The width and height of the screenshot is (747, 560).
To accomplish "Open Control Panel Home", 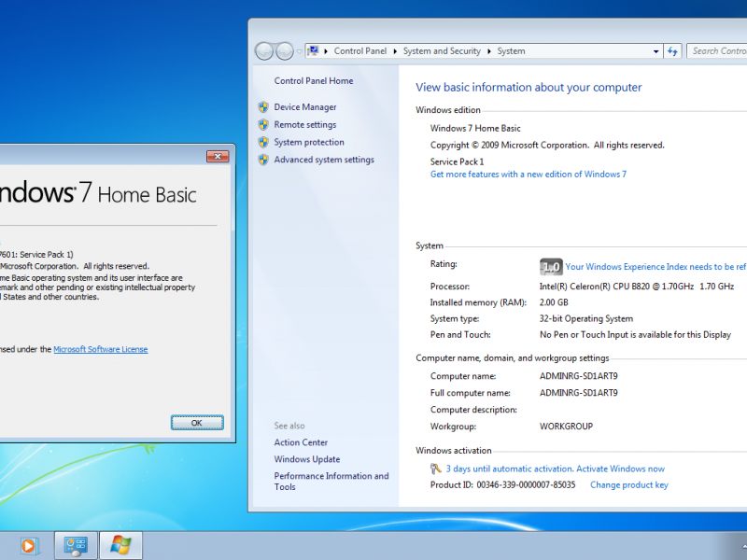I will [x=314, y=81].
